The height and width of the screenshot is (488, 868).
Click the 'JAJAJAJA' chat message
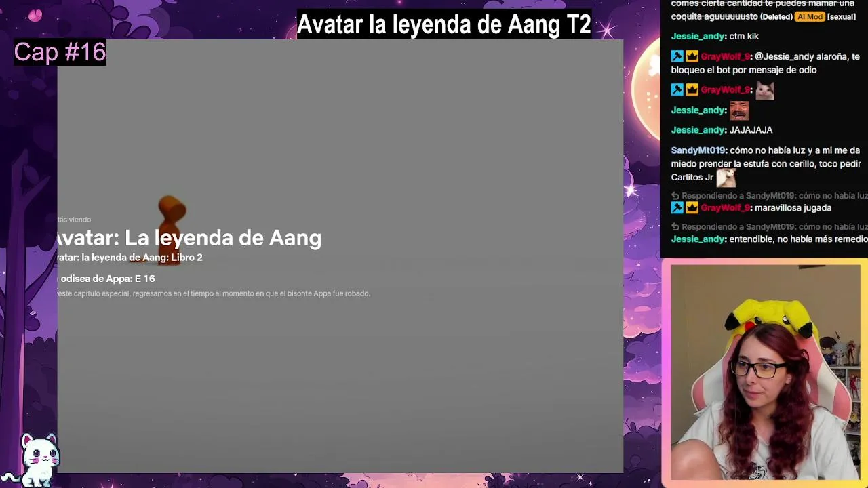pos(751,130)
